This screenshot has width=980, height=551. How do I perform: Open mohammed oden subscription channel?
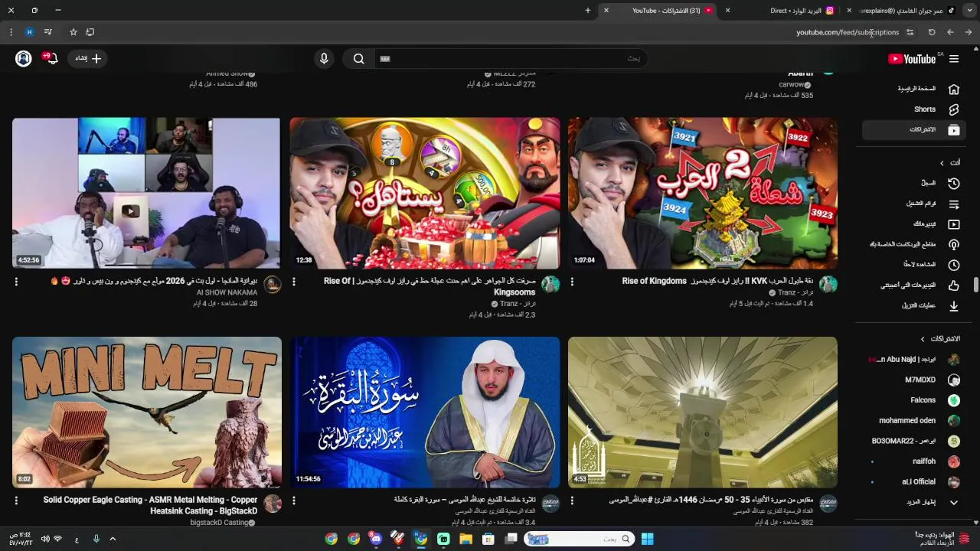coord(913,421)
